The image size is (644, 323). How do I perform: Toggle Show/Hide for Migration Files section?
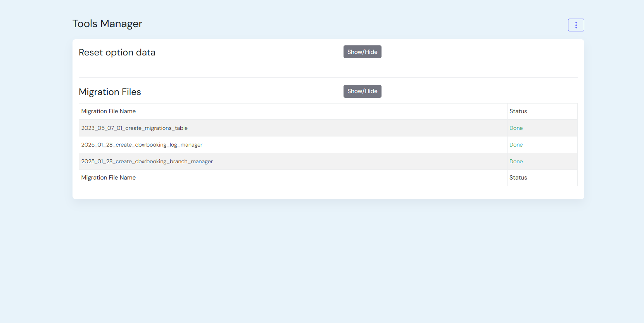362,91
